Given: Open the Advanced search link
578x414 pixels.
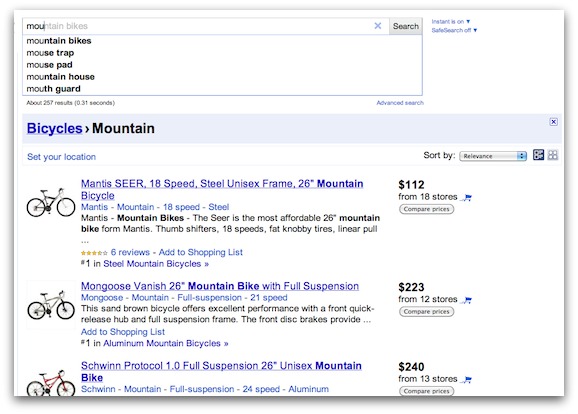Looking at the screenshot, I should click(x=400, y=103).
